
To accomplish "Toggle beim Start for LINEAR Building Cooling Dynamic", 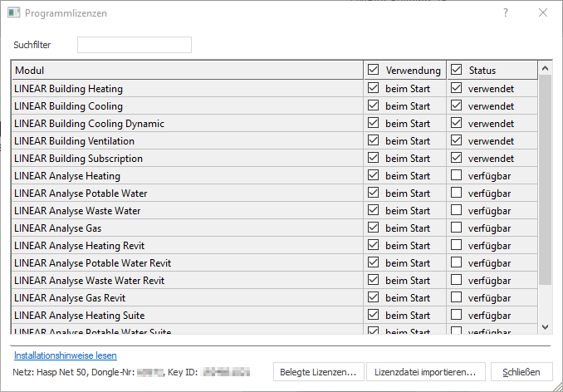I will click(x=374, y=123).
